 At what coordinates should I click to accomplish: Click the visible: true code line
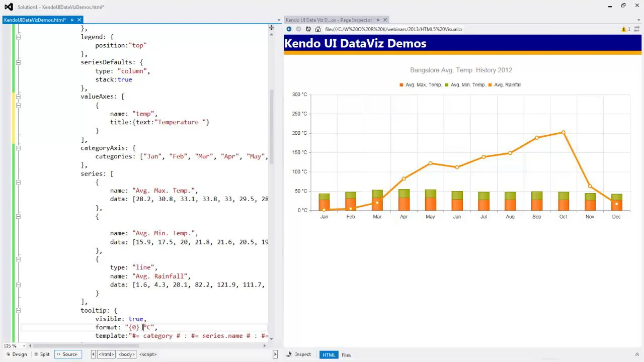121,319
